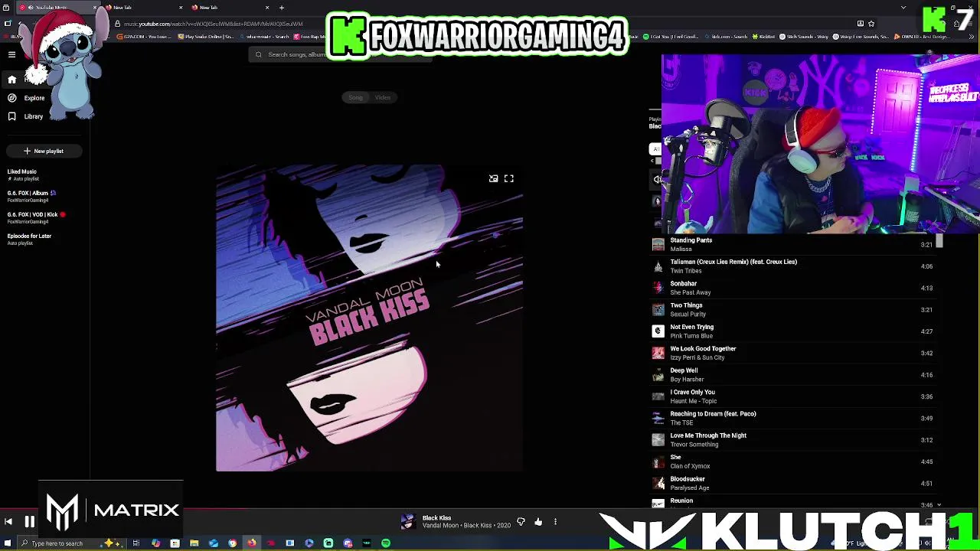980x551 pixels.
Task: Open the orange browser icon on the taskbar
Action: (252, 543)
